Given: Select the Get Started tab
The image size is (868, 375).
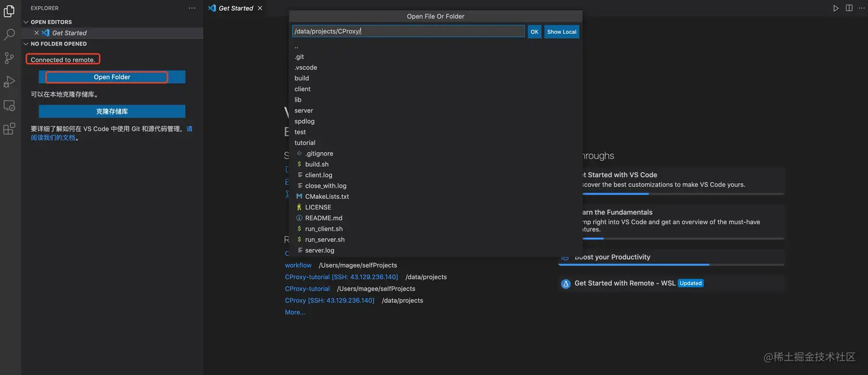Looking at the screenshot, I should point(235,8).
